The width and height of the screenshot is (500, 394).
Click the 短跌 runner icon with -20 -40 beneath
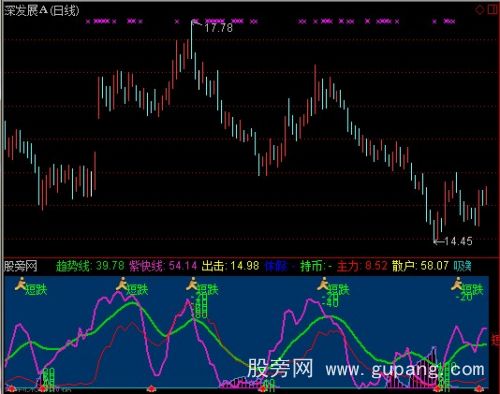(323, 284)
